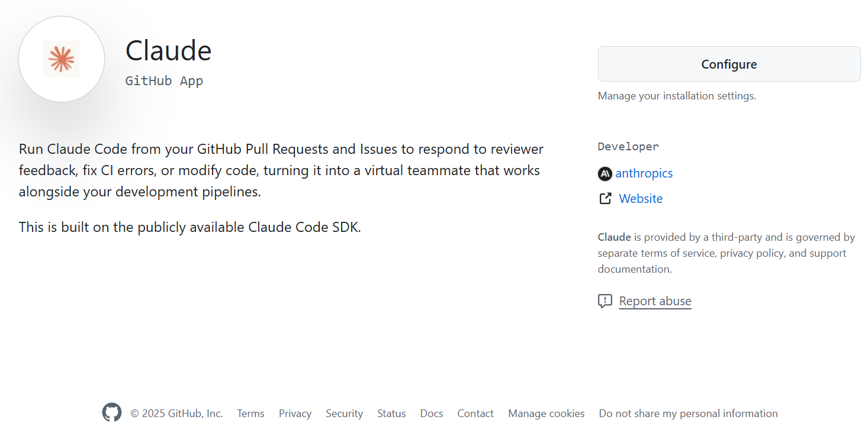868x436 pixels.
Task: Click the third-party terms notice text
Action: (x=726, y=253)
